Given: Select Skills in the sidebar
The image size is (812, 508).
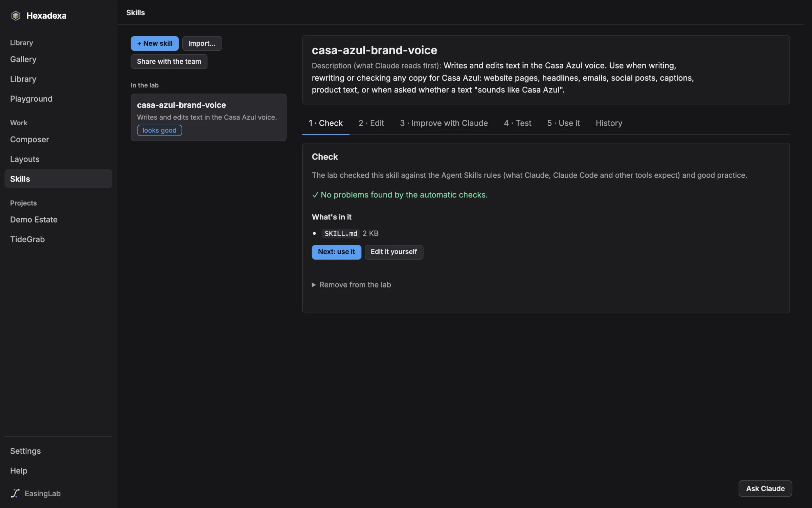Looking at the screenshot, I should point(58,178).
